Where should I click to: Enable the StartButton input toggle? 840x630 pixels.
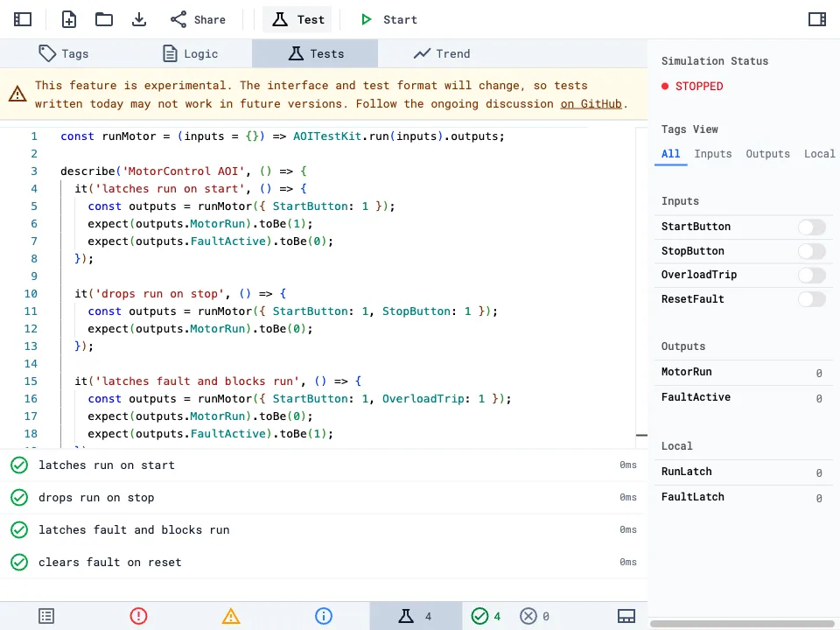811,227
